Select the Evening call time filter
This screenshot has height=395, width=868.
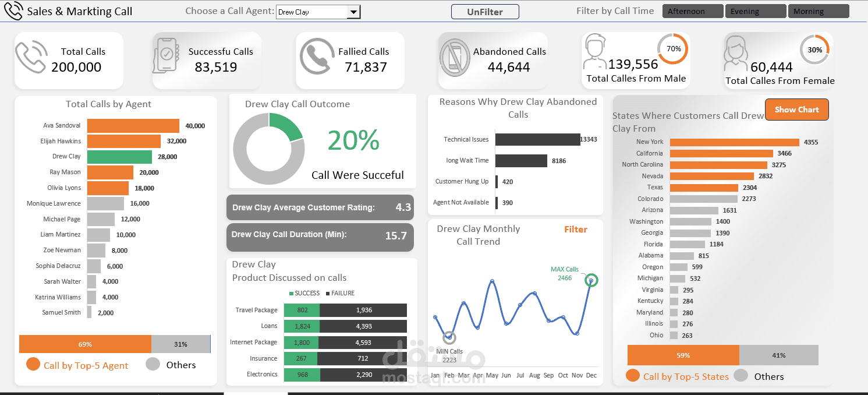point(755,10)
